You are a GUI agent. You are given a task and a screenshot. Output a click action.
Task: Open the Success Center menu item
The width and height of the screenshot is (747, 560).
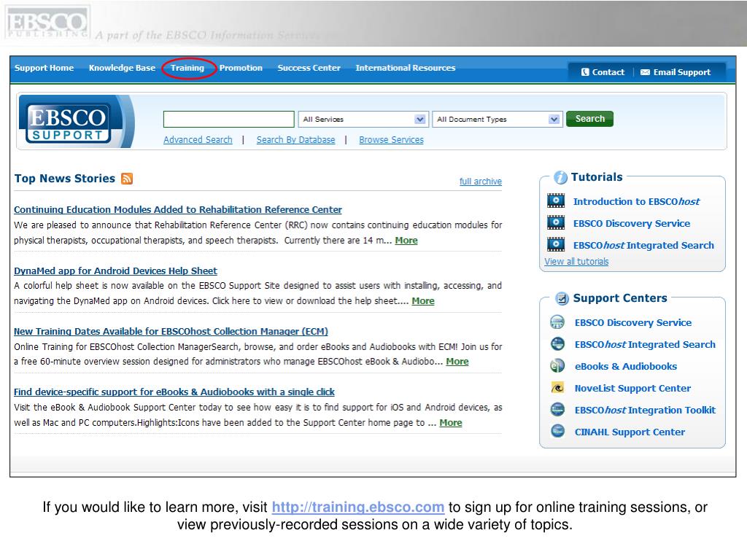point(309,68)
